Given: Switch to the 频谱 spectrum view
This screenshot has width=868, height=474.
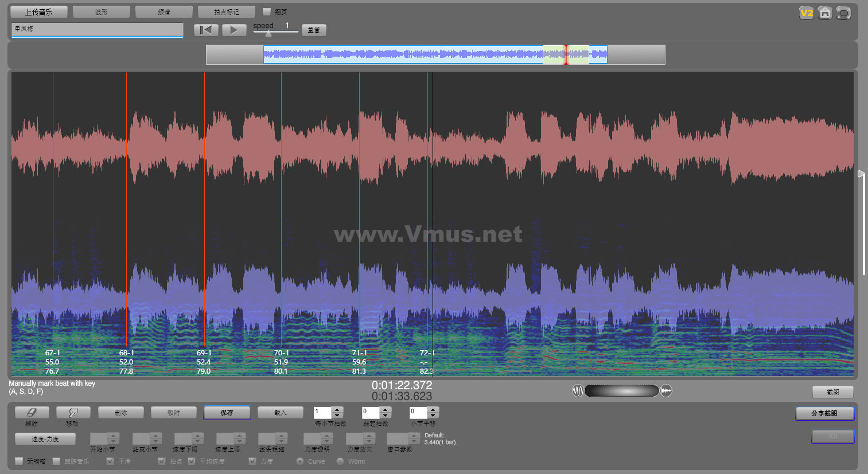Looking at the screenshot, I should pyautogui.click(x=164, y=11).
